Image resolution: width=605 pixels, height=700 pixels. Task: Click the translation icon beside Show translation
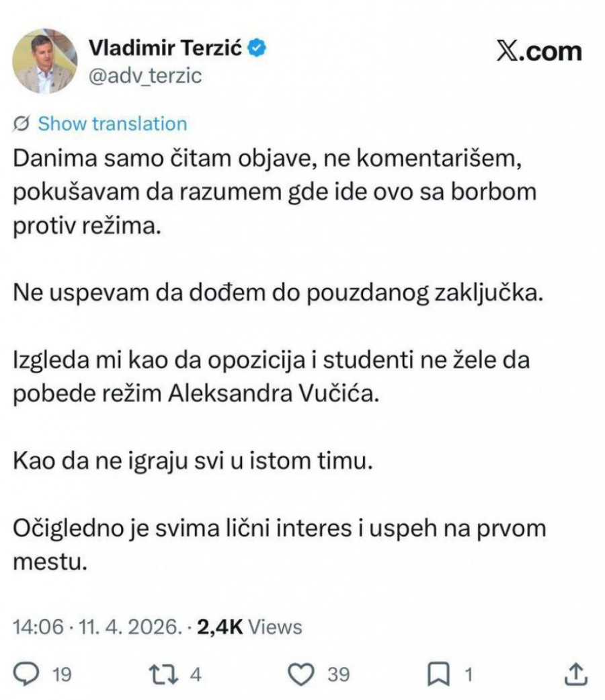22,124
